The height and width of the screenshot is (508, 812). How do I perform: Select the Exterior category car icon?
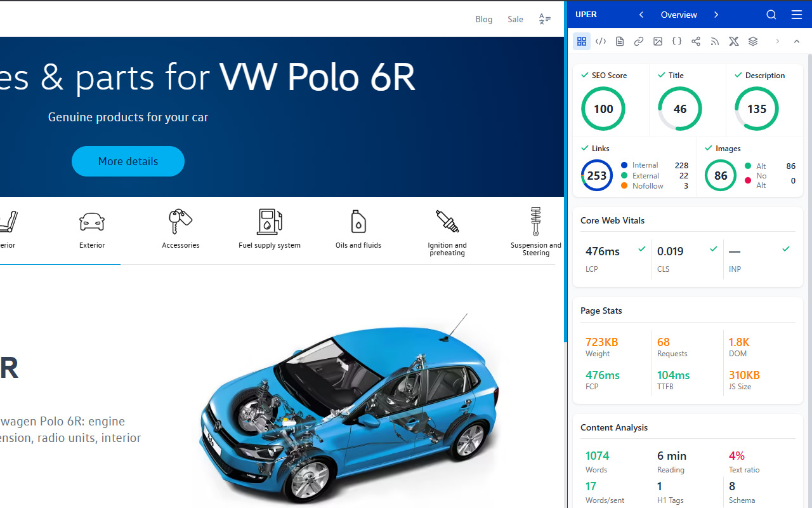point(92,222)
